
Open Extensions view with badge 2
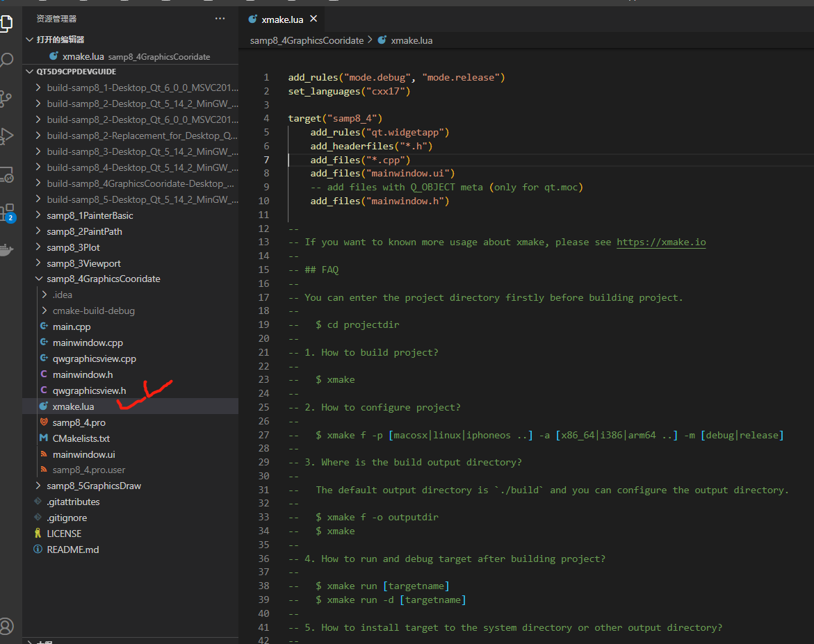click(x=7, y=213)
